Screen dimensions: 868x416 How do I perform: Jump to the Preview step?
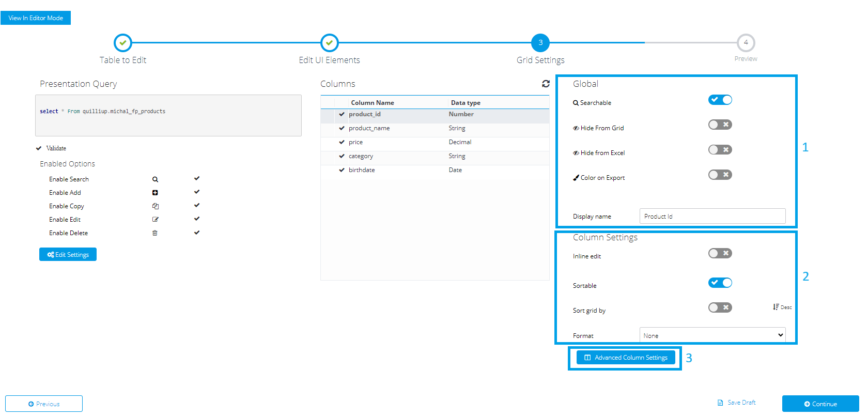[746, 43]
